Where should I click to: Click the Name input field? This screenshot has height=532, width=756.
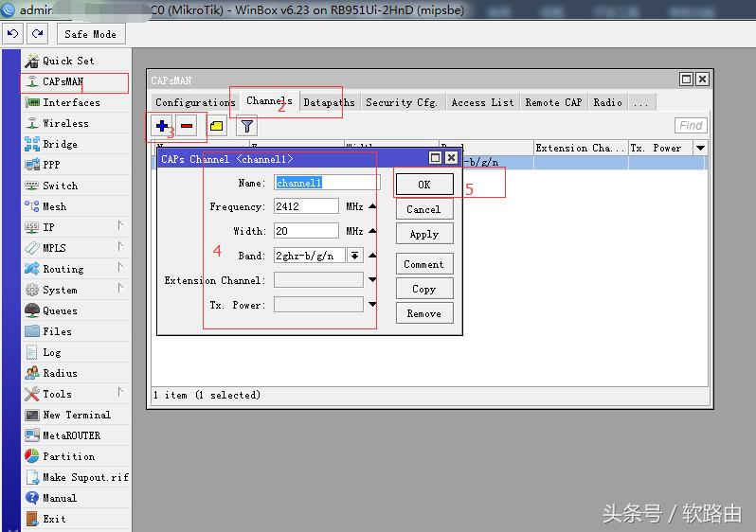point(327,183)
